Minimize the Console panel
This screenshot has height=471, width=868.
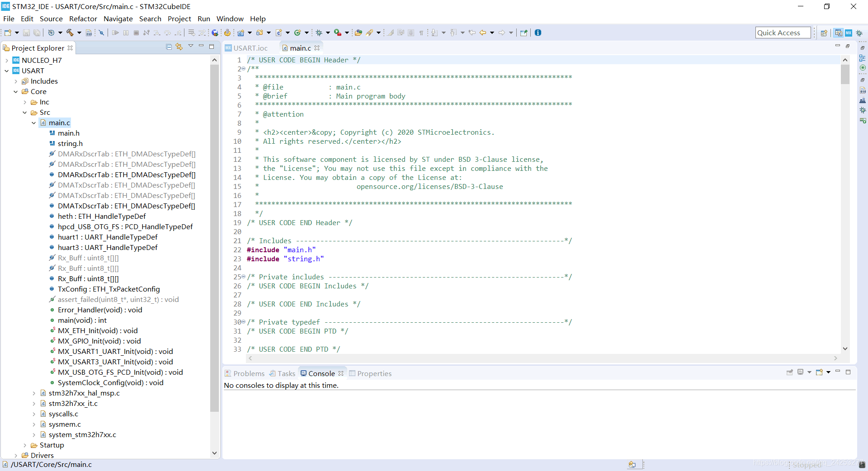tap(838, 372)
